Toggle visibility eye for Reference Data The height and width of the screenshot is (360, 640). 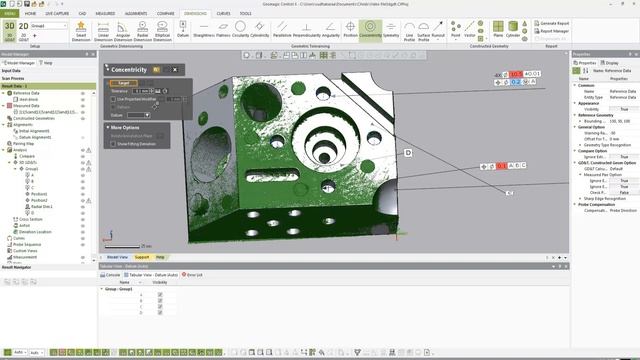(83, 93)
